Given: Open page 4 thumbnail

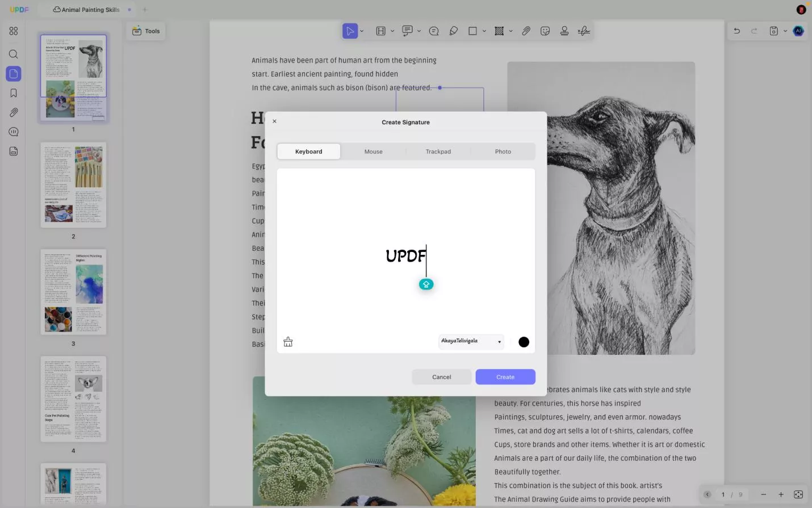Looking at the screenshot, I should click(x=73, y=399).
